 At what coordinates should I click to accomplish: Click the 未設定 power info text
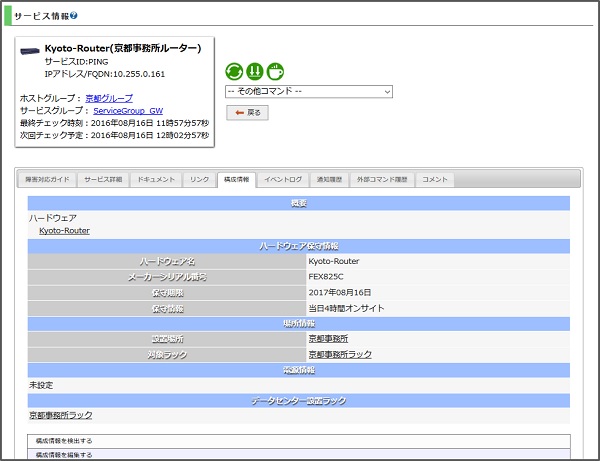41,385
